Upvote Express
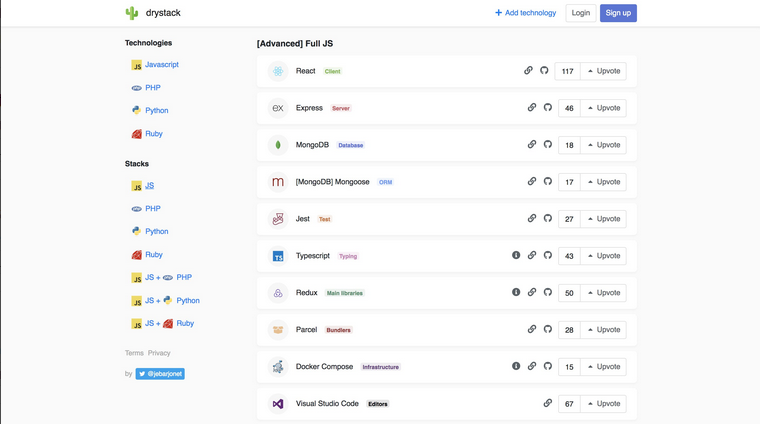The width and height of the screenshot is (760, 424). [x=603, y=108]
